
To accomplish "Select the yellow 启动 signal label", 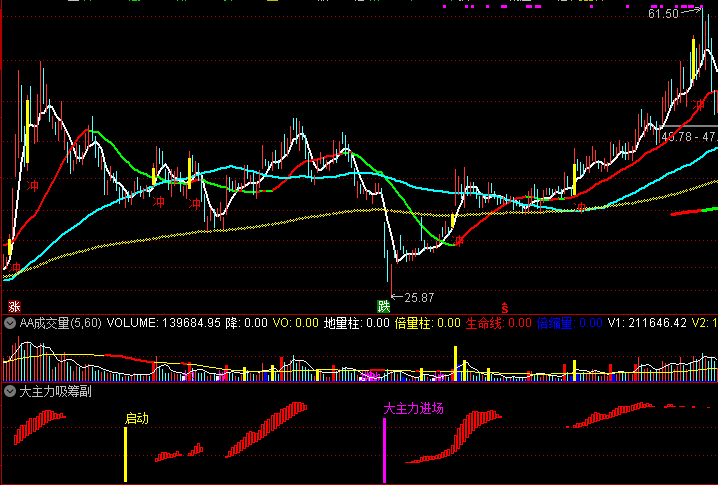I will coord(137,418).
